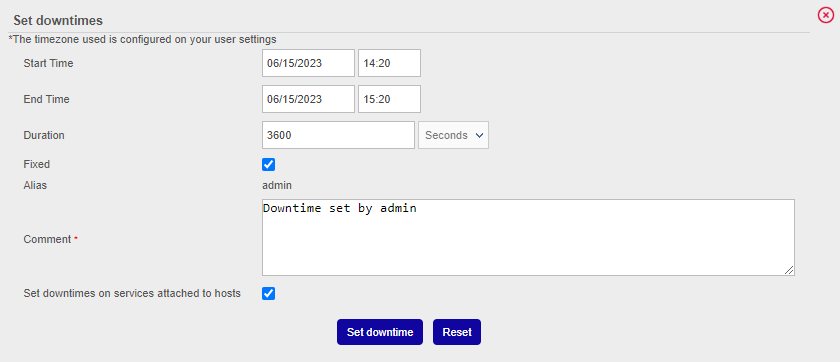
Task: Click the timezone note text
Action: point(142,39)
